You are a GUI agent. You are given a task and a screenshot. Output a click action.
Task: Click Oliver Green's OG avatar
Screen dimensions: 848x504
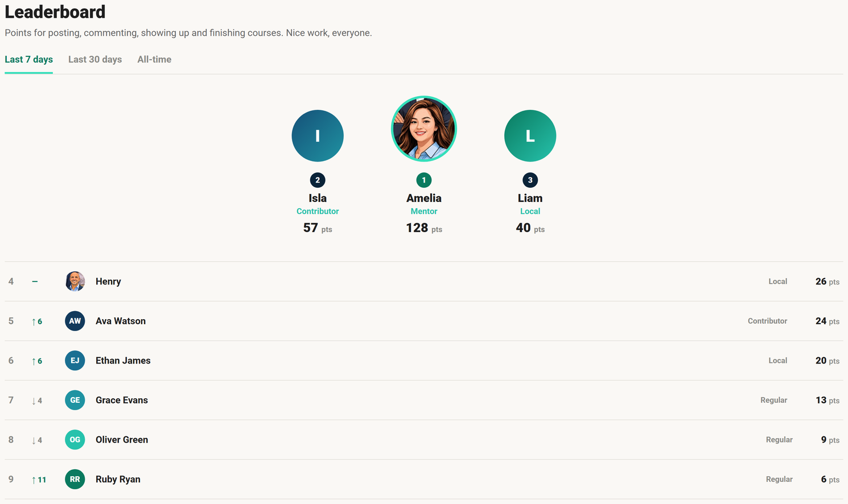coord(75,440)
